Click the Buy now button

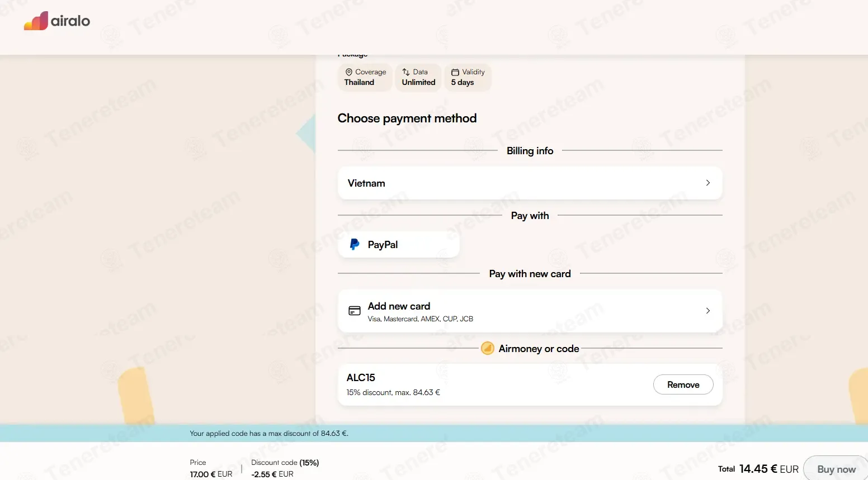point(836,469)
